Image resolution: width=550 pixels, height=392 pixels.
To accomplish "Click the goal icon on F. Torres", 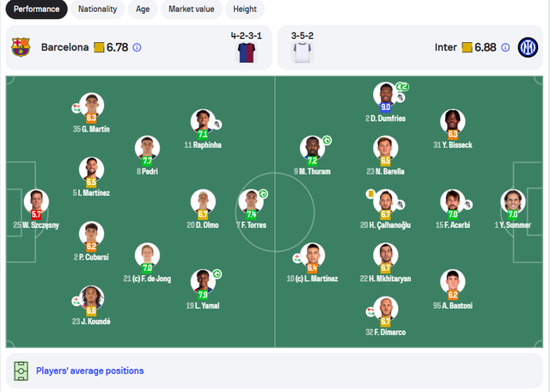I will coord(263,193).
